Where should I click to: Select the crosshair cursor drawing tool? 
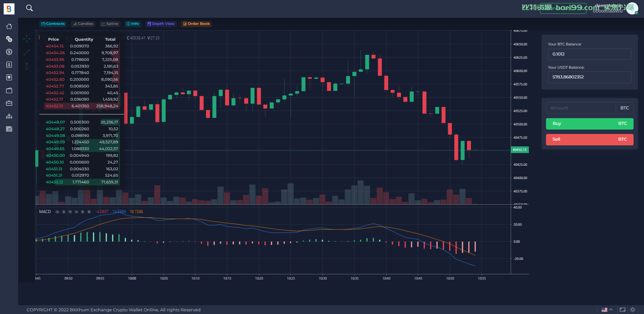tap(27, 39)
